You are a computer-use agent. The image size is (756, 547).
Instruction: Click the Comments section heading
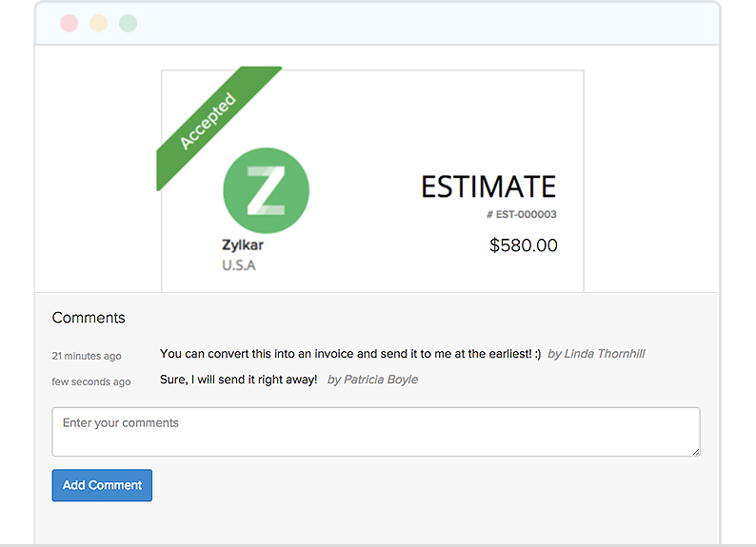[x=89, y=318]
